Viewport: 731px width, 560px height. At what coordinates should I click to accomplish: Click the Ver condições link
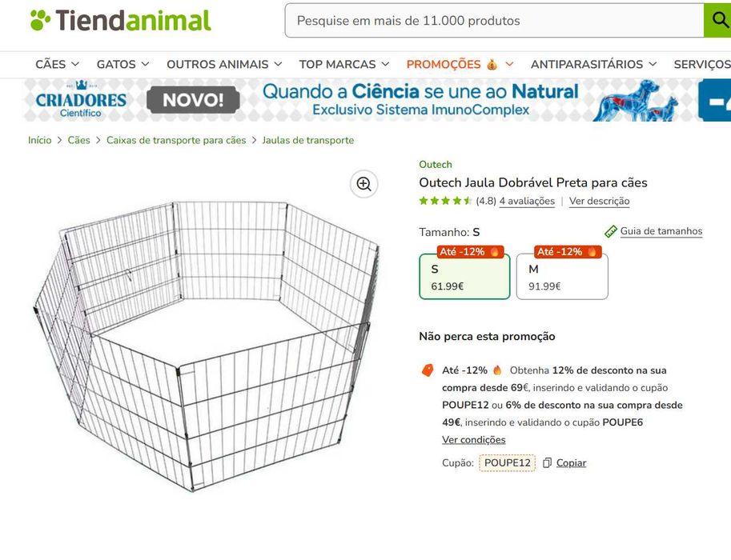tap(474, 440)
